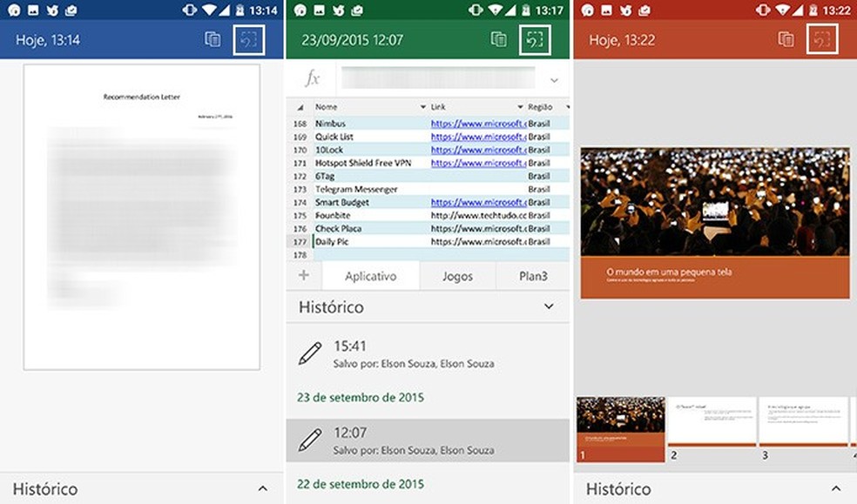The height and width of the screenshot is (504, 857).
Task: Switch to the Jogos sheet tab
Action: coord(457,275)
